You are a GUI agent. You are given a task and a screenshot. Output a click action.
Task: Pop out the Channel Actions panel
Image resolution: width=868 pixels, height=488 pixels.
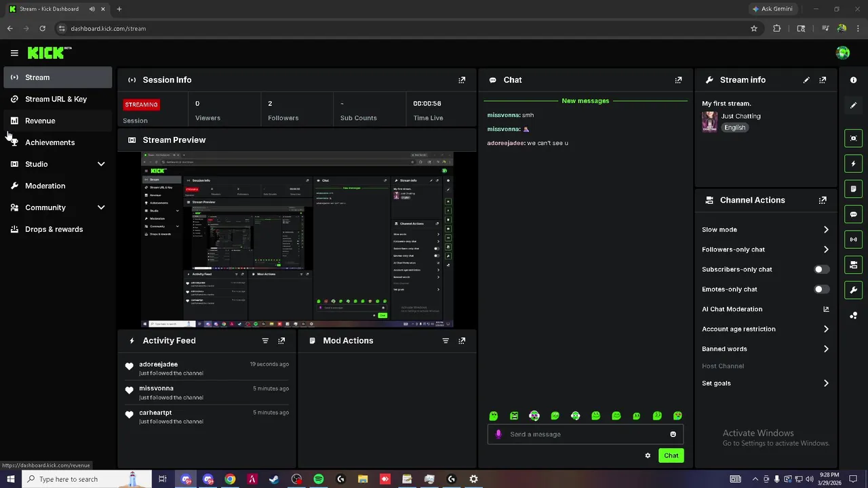pos(823,201)
